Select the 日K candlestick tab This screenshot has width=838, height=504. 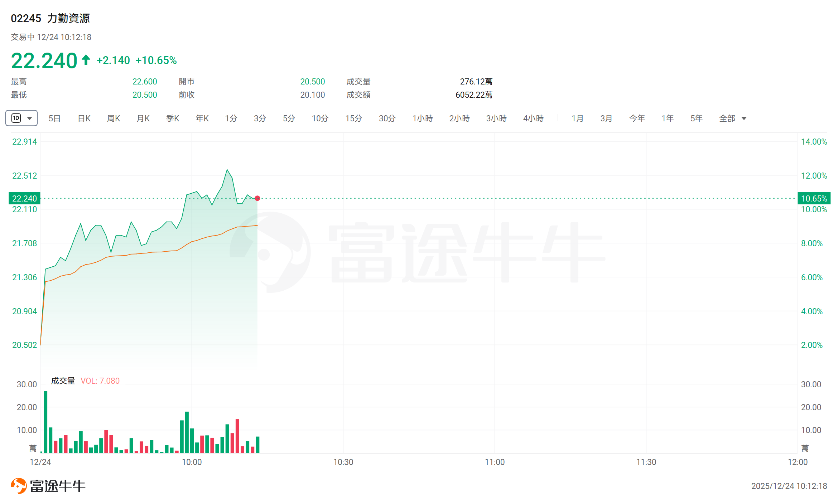click(x=84, y=118)
